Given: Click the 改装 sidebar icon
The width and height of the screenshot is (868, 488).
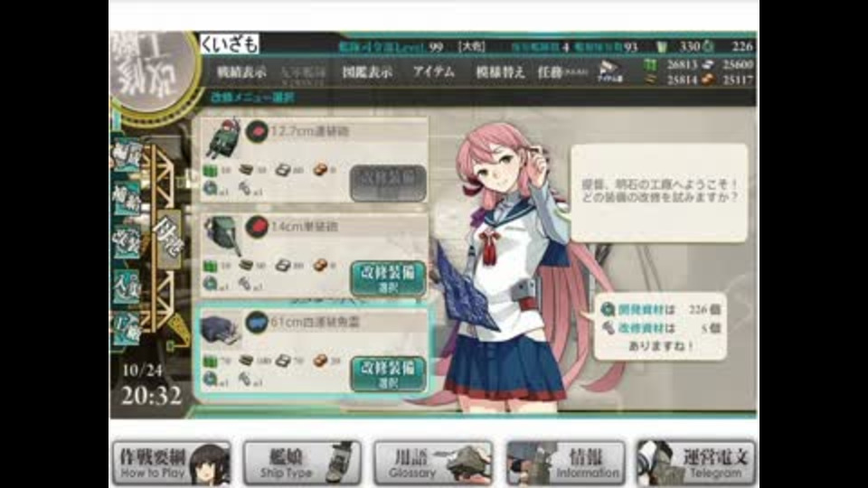Looking at the screenshot, I should pyautogui.click(x=127, y=242).
